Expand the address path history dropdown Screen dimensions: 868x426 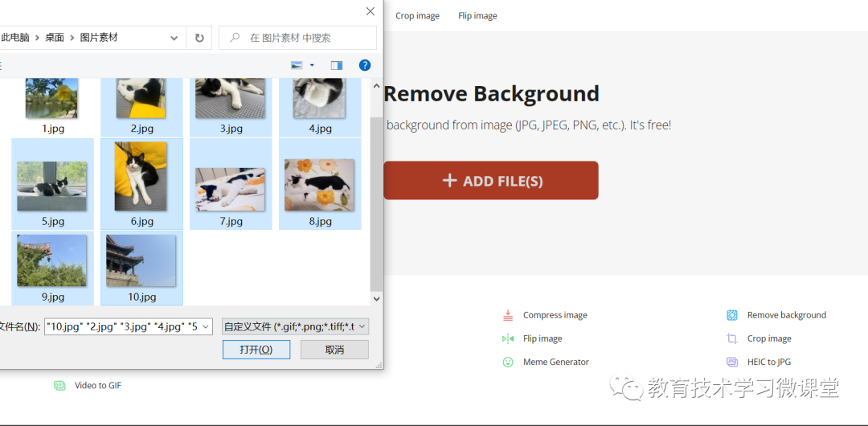(174, 38)
